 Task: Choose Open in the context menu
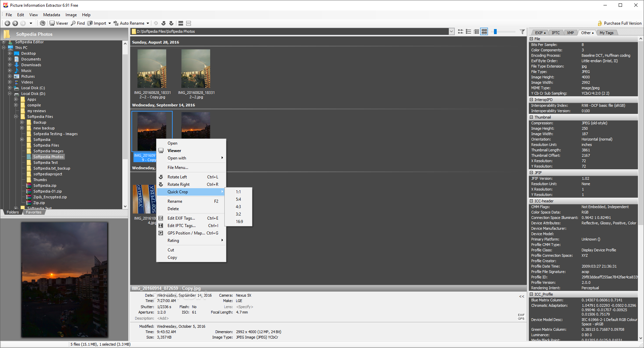pos(191,143)
